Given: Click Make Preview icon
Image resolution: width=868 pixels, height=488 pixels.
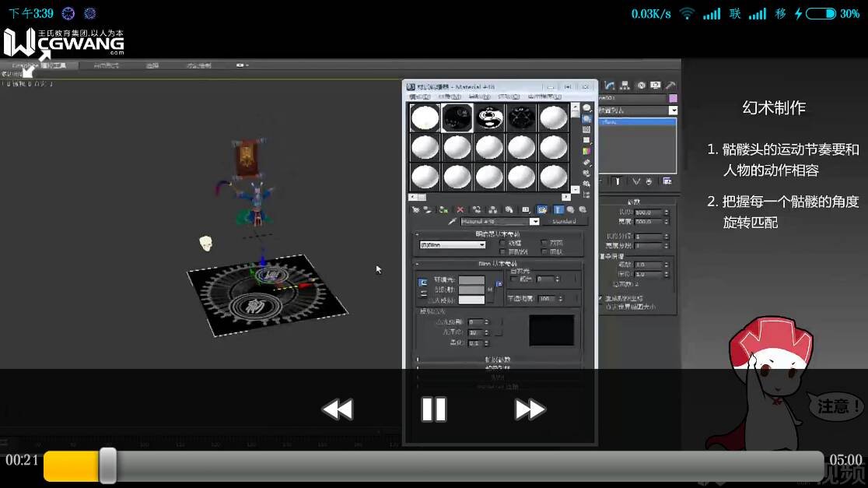Looking at the screenshot, I should (x=586, y=163).
